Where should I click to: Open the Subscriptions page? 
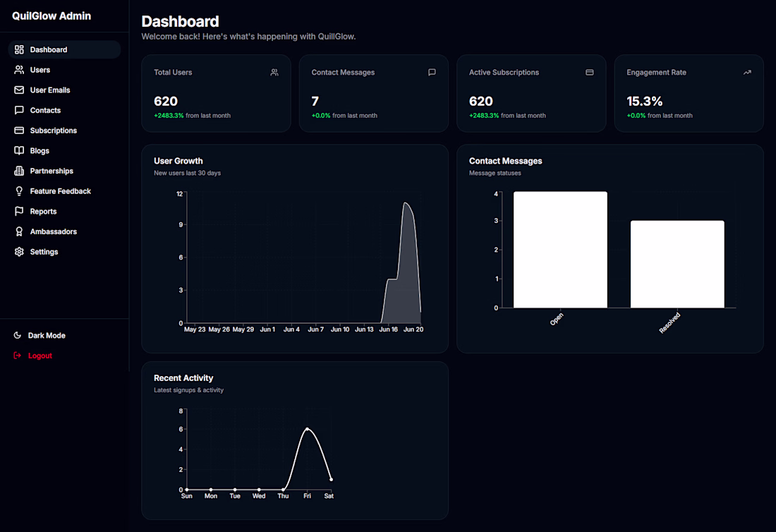pos(64,131)
